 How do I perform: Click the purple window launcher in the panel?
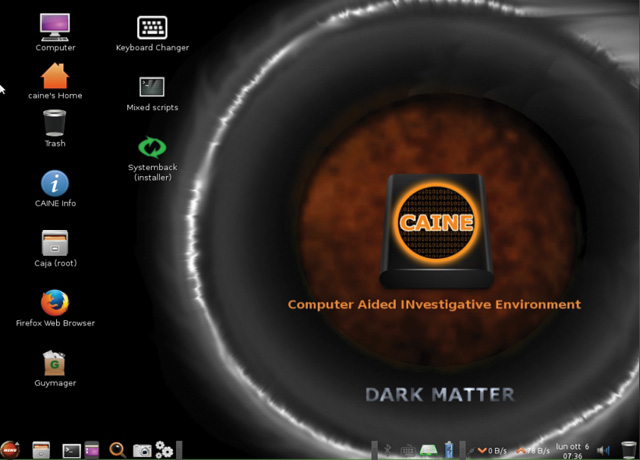[x=92, y=450]
